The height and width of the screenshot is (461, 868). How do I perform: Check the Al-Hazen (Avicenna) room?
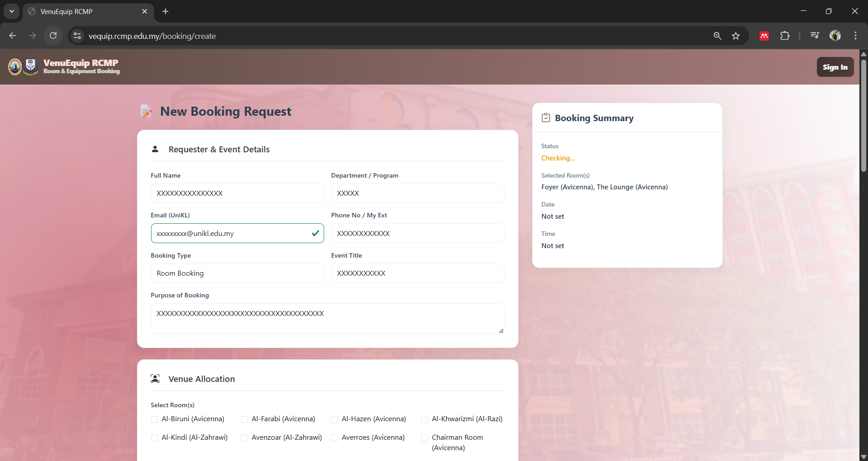pos(335,419)
